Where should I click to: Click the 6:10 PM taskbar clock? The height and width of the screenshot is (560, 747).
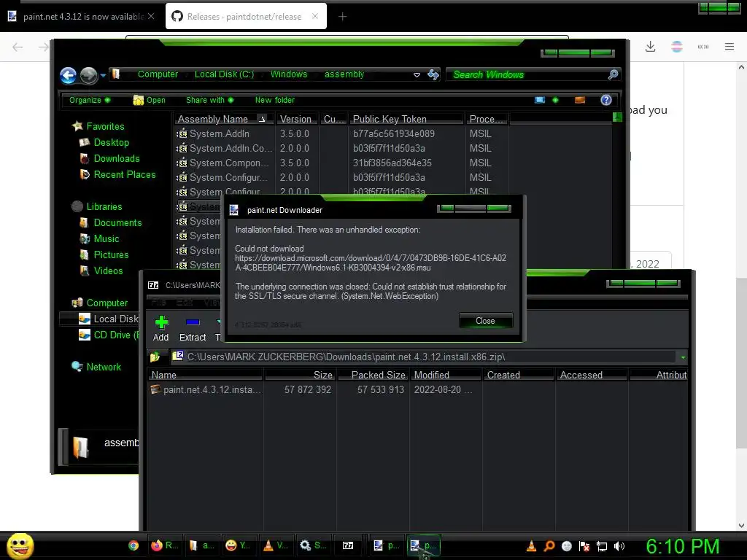tap(682, 546)
